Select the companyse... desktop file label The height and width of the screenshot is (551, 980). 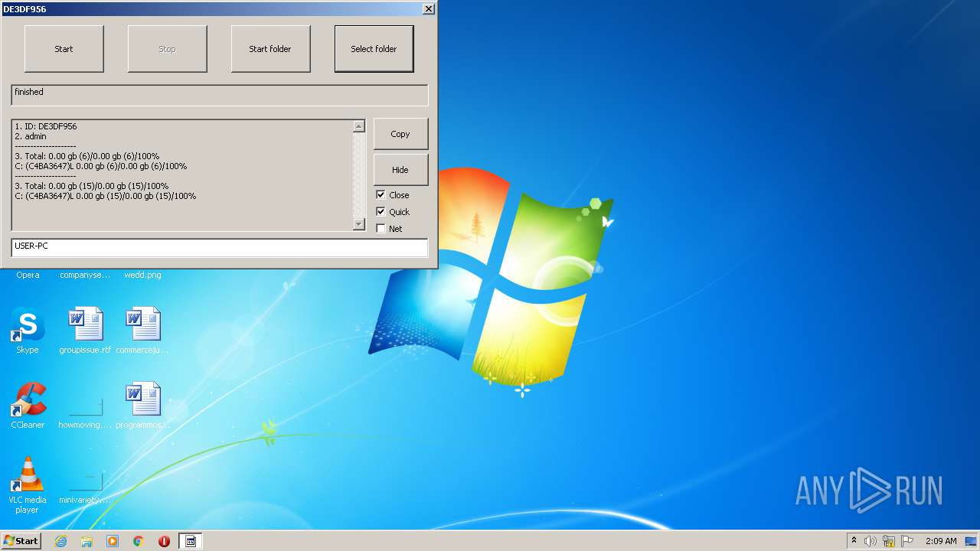pos(85,275)
